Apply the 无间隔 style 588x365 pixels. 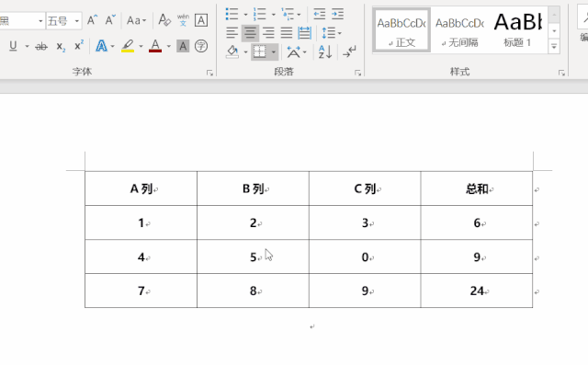[459, 30]
